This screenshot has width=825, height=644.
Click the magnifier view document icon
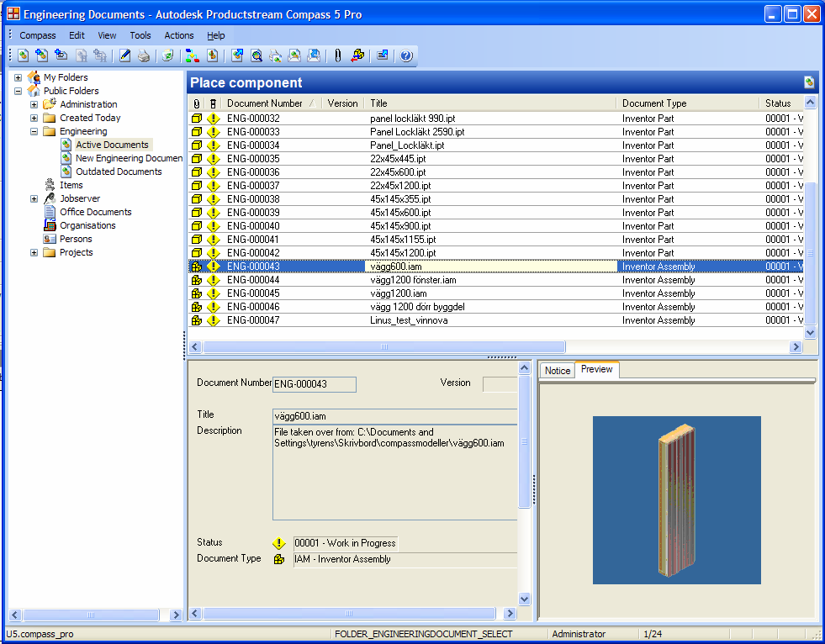256,55
